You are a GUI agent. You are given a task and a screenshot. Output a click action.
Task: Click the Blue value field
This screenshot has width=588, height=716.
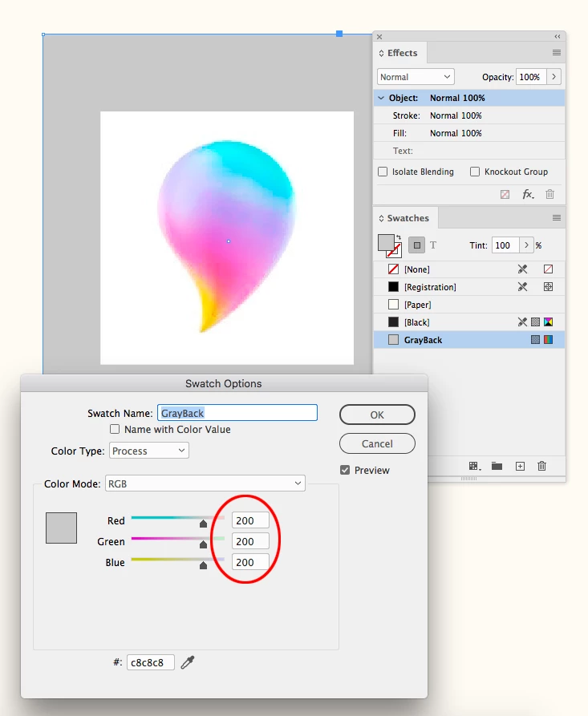(x=250, y=562)
